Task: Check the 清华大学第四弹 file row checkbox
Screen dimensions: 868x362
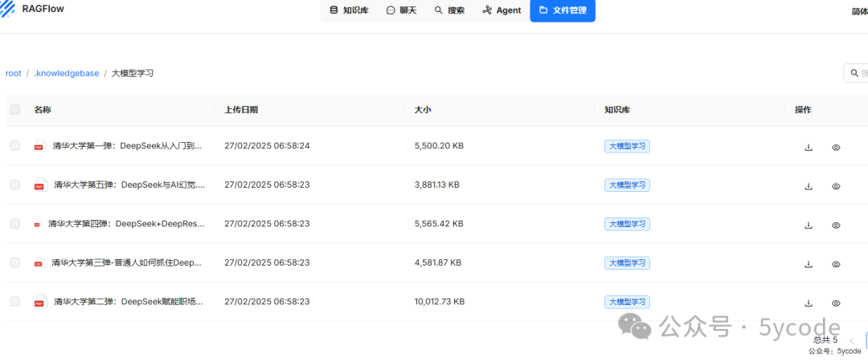Action: point(15,224)
